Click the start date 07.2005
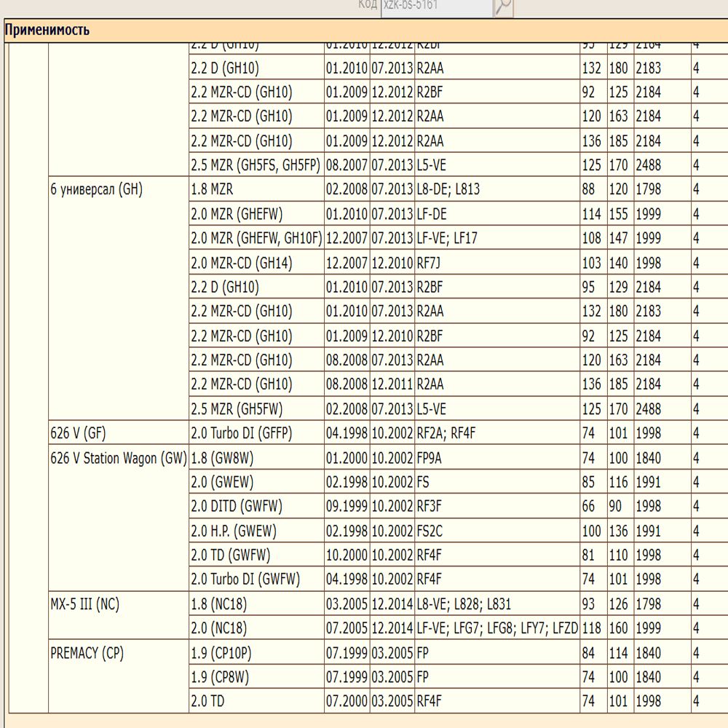 coord(347,628)
